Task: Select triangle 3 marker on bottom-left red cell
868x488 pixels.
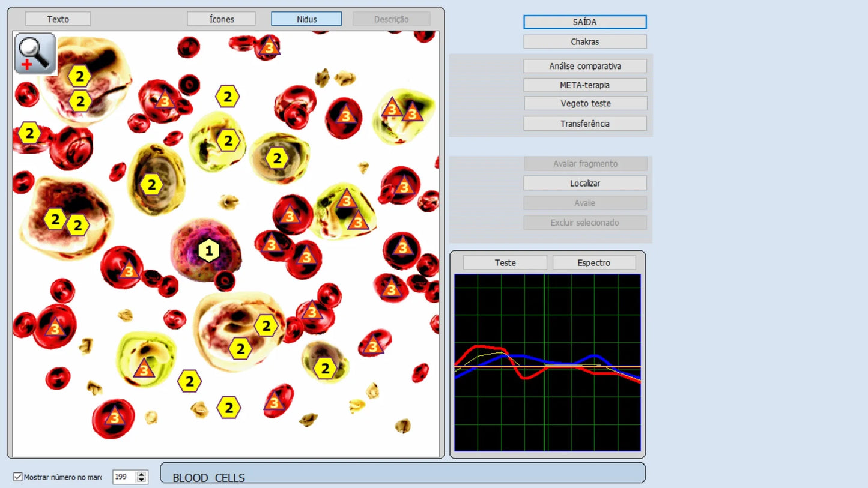Action: click(x=114, y=417)
